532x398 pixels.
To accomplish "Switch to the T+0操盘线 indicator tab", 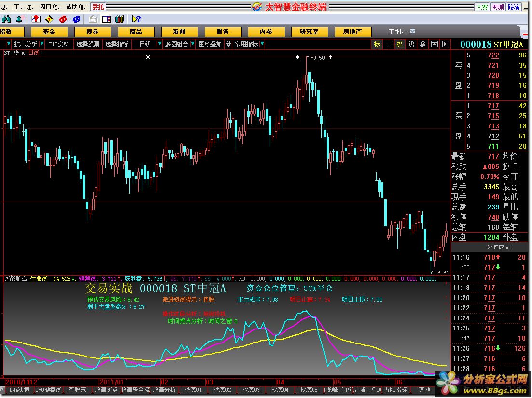I will coord(49,390).
